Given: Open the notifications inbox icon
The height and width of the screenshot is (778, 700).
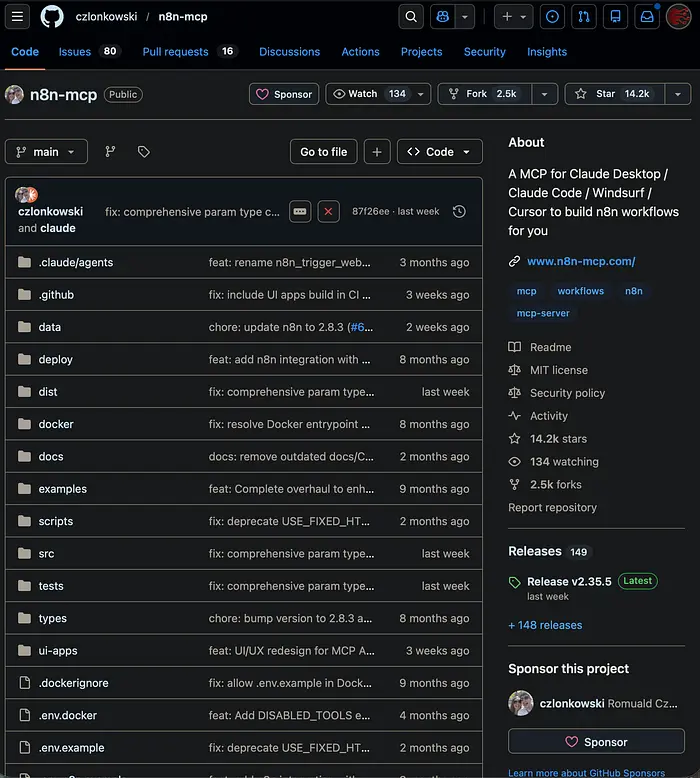Looking at the screenshot, I should [647, 17].
